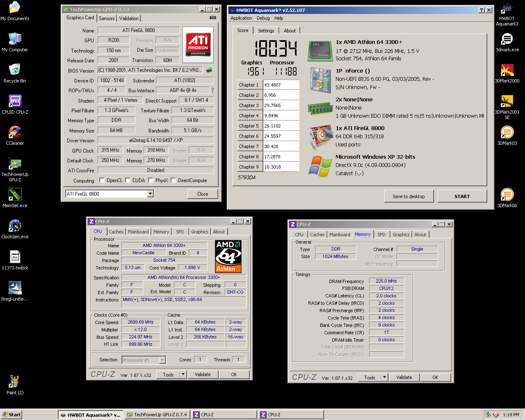
Task: Launch 3DMark06 desktop shortcut
Action: pyautogui.click(x=507, y=198)
